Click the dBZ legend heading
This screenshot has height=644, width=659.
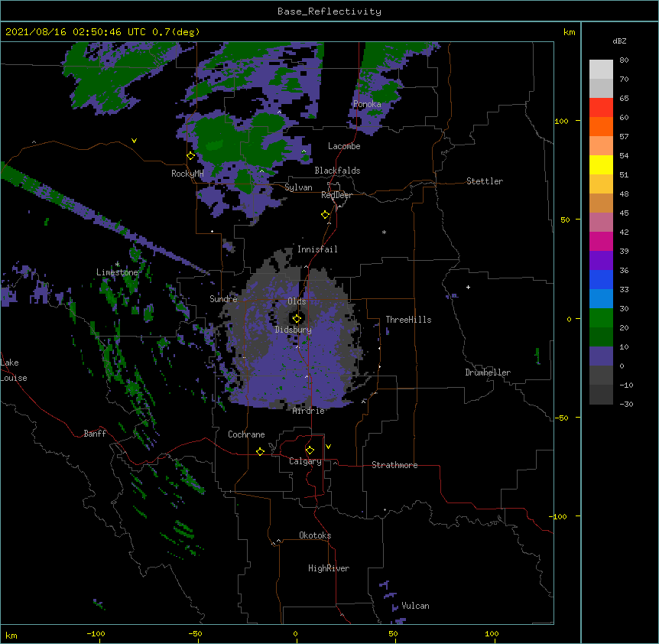[x=619, y=41]
